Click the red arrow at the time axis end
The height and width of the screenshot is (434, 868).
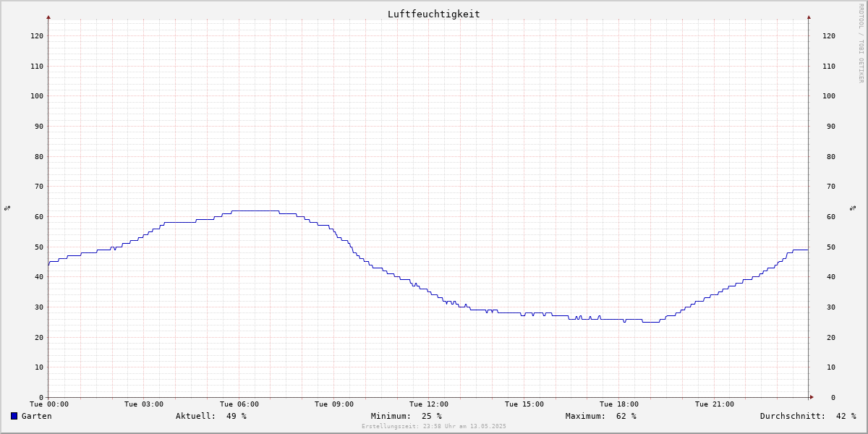[812, 396]
